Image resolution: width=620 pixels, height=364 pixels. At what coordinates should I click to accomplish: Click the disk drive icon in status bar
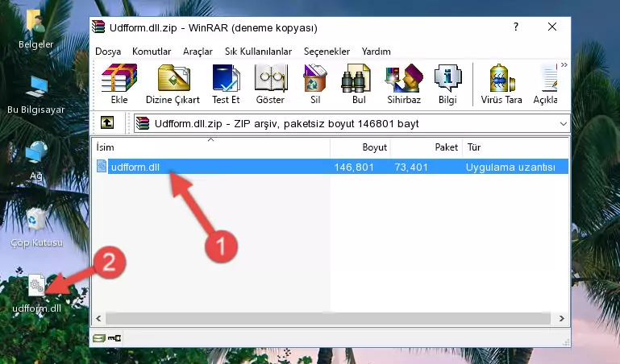(99, 338)
